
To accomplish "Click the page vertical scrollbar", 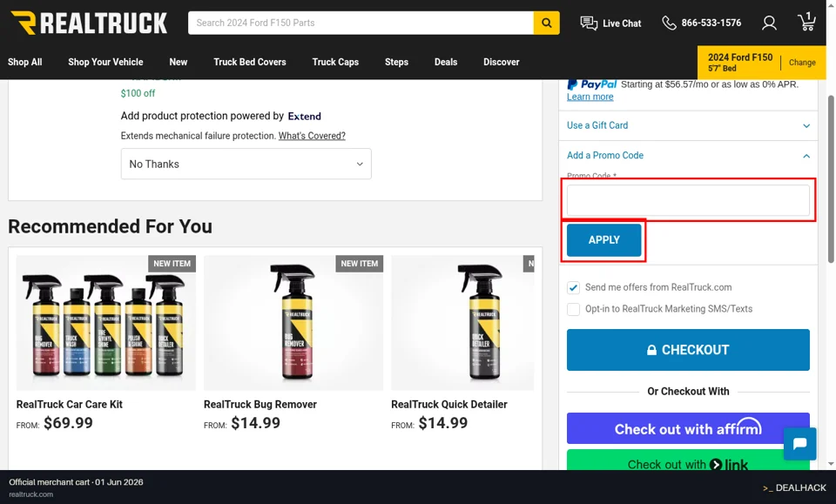I will click(x=831, y=179).
